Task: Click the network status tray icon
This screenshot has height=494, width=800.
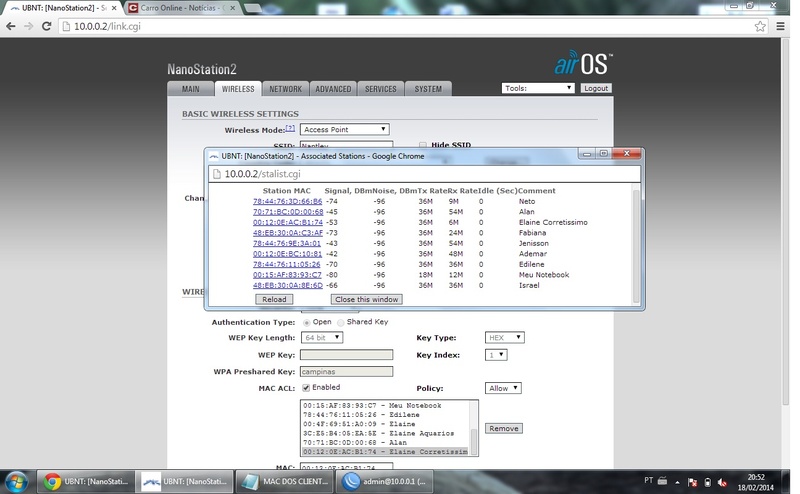Action: pyautogui.click(x=692, y=482)
